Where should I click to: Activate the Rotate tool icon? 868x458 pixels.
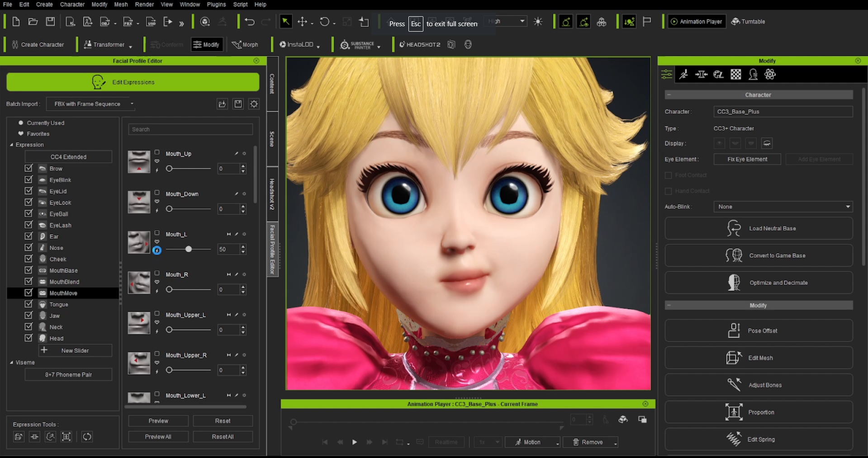pos(324,21)
